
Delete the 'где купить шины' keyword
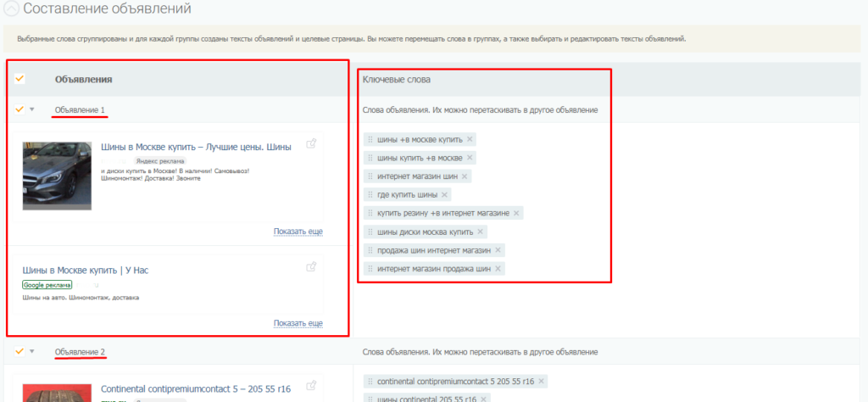pyautogui.click(x=444, y=195)
